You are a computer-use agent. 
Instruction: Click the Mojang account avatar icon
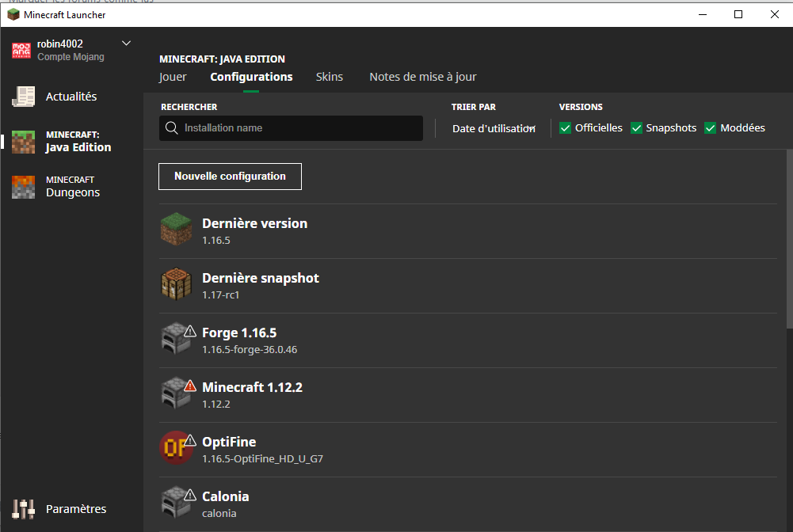21,51
